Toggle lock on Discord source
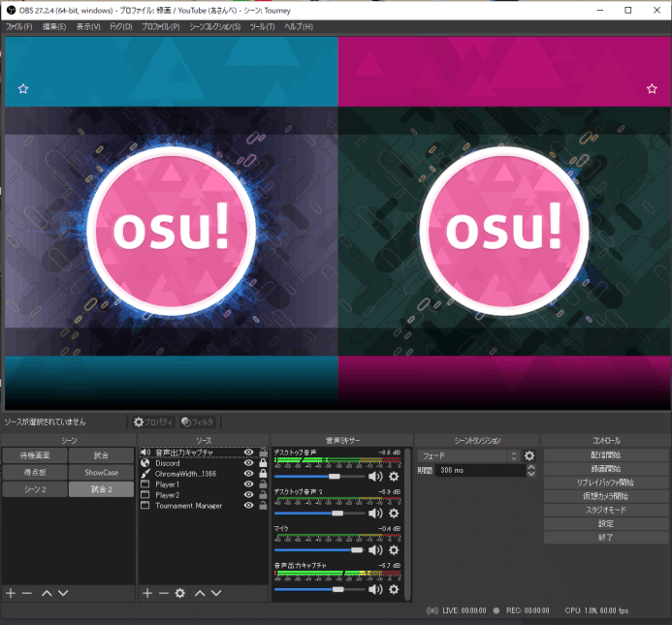Image resolution: width=672 pixels, height=625 pixels. tap(263, 462)
